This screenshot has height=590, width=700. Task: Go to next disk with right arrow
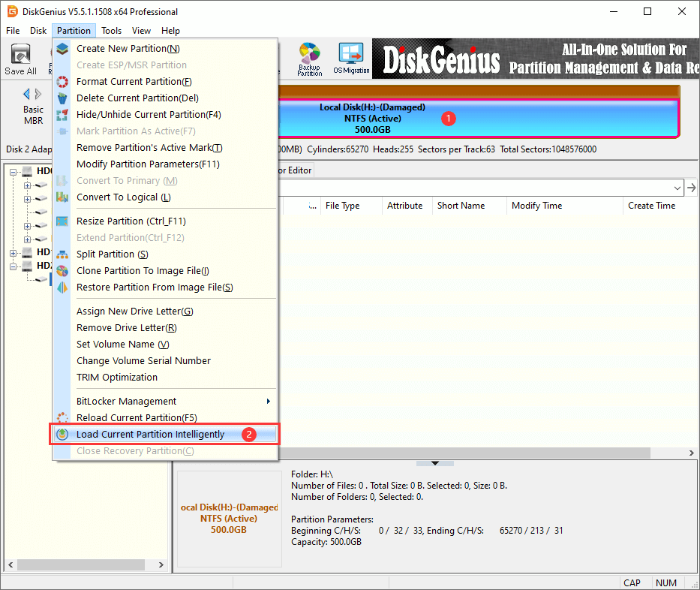38,94
